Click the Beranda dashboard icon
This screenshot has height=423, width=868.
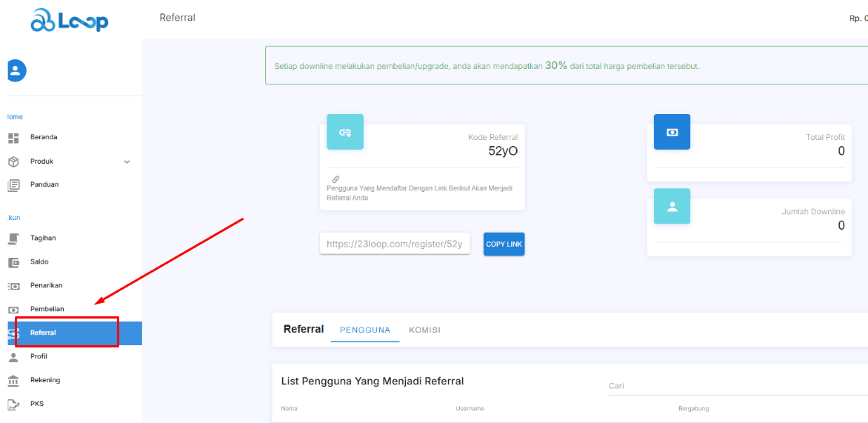point(14,137)
